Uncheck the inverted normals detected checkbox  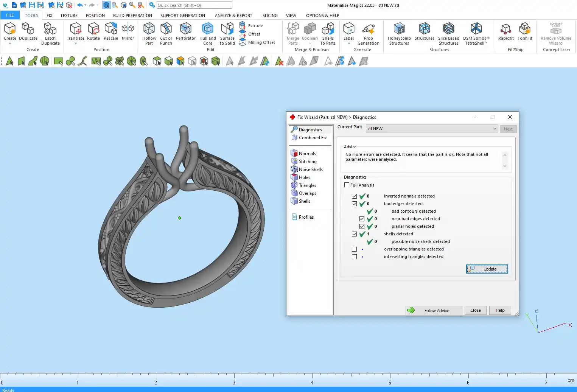[355, 196]
